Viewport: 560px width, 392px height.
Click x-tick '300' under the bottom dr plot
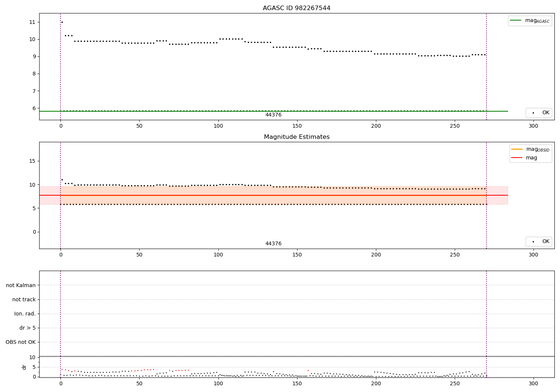[x=533, y=384]
